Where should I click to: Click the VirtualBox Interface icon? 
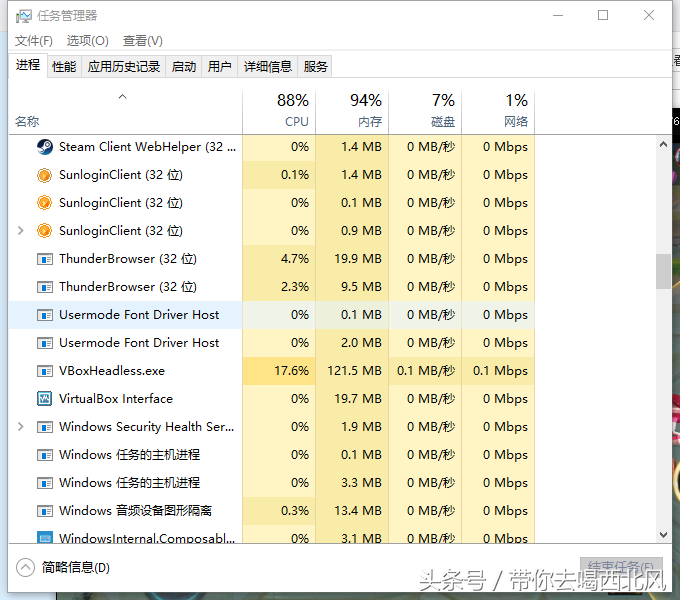point(45,399)
